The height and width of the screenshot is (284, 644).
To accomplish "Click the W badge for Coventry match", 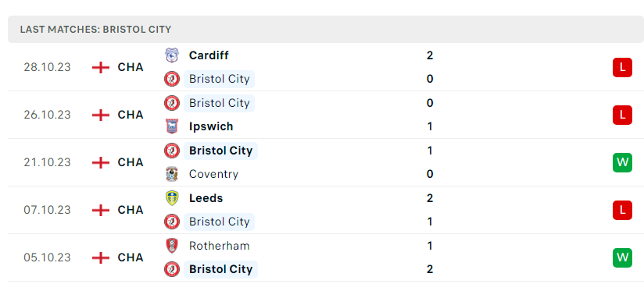I will pos(622,163).
